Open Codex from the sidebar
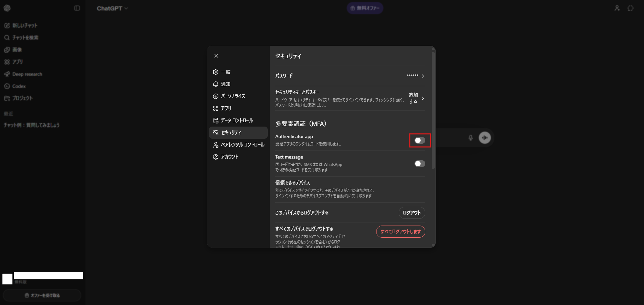This screenshot has height=305, width=644. (x=19, y=86)
